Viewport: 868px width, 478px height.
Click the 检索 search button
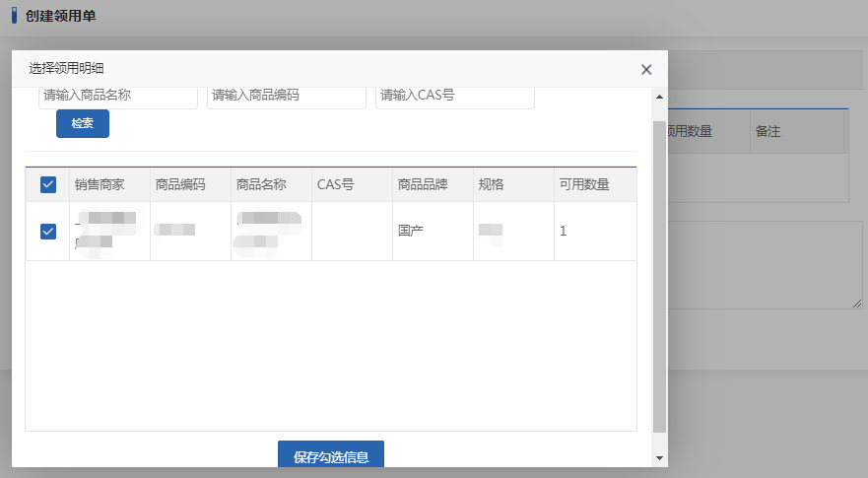tap(82, 124)
